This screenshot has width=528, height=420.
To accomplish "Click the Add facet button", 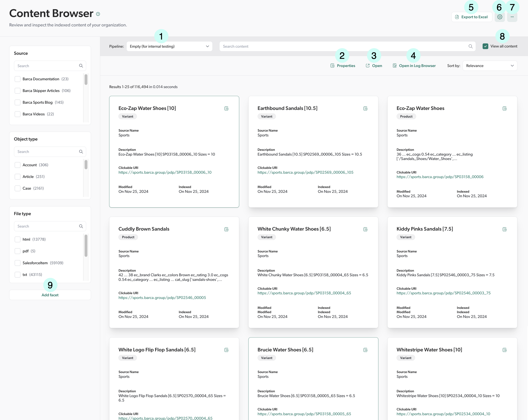I will tap(50, 295).
